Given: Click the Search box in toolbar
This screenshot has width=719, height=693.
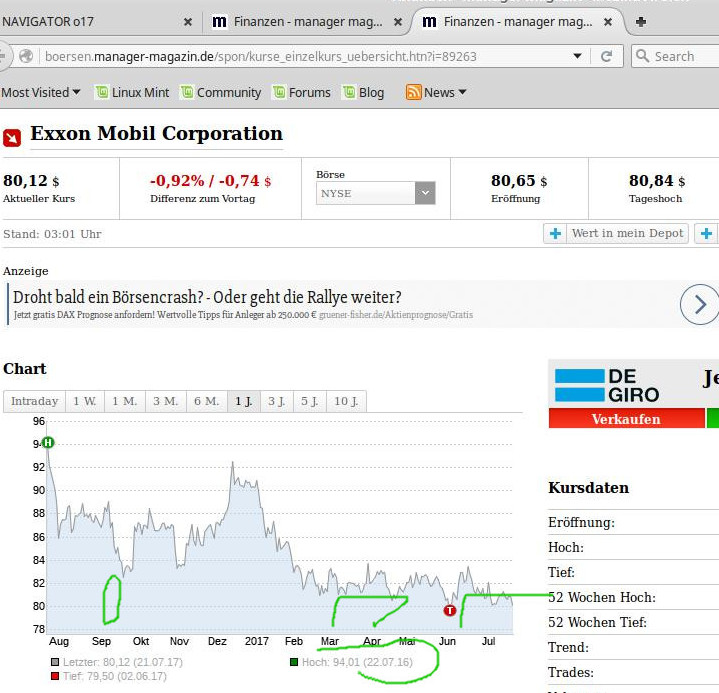Looking at the screenshot, I should [675, 56].
